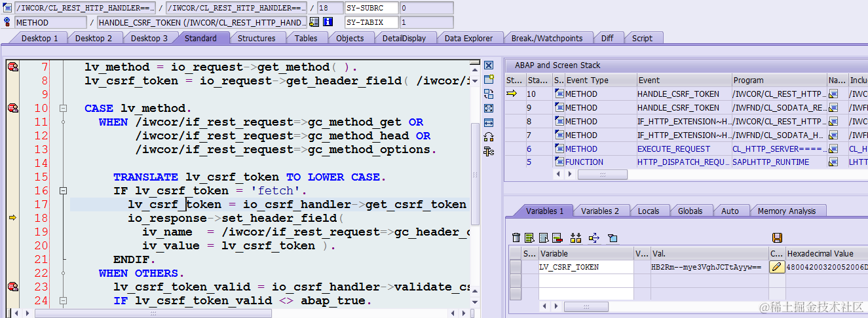The height and width of the screenshot is (318, 868).
Task: Click the LV_CSRF_TOKEN variable name field
Action: coord(586,267)
